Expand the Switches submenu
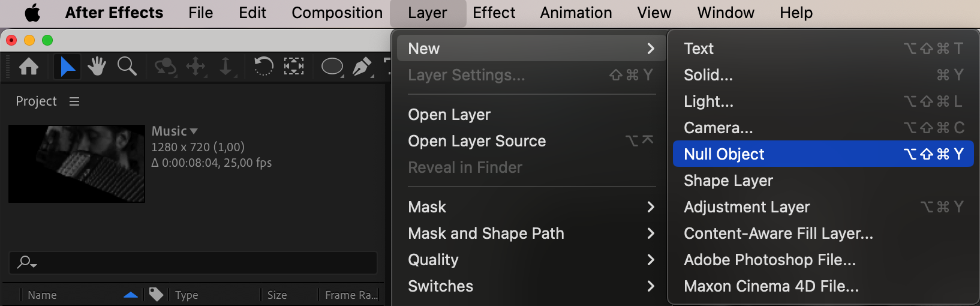Image resolution: width=980 pixels, height=306 pixels. tap(530, 286)
